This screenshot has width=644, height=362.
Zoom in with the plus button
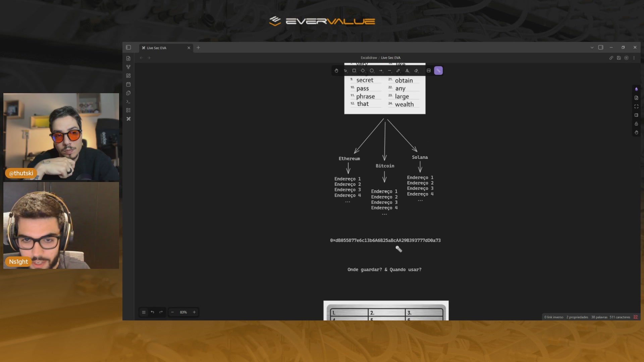click(194, 312)
